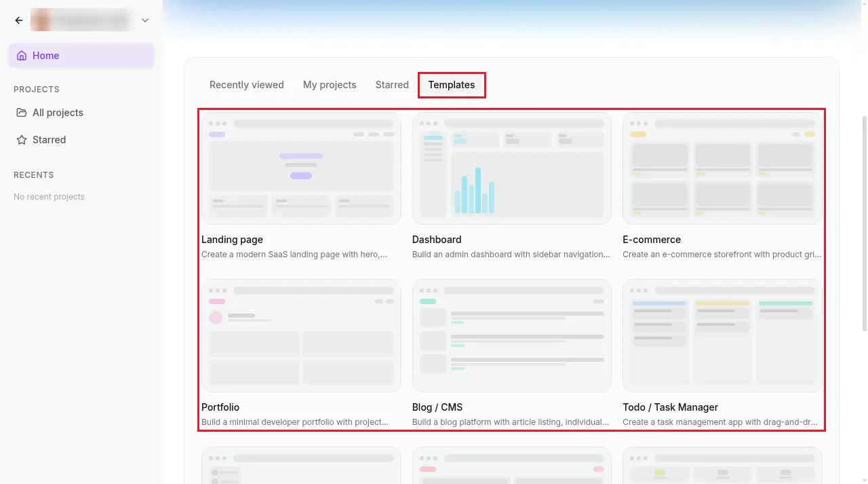Viewport: 868px width, 484px height.
Task: Click the Landing page title
Action: [x=232, y=240]
